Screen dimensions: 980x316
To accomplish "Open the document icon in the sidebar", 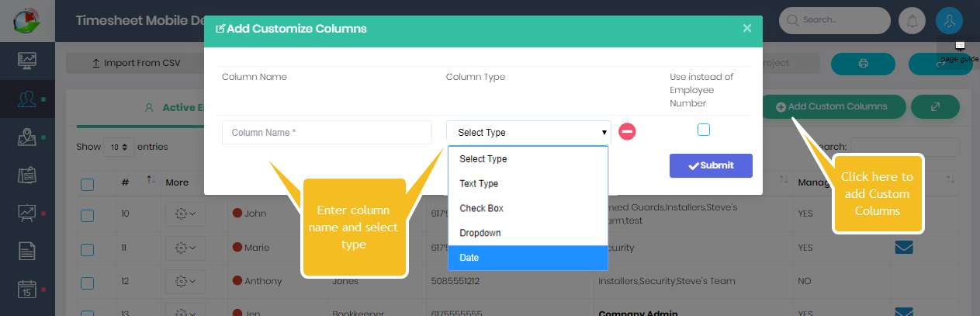I will [x=27, y=251].
